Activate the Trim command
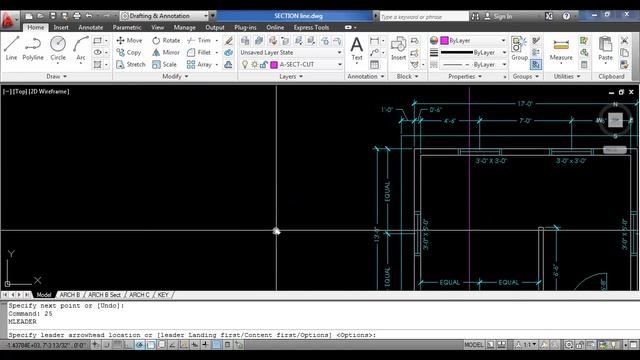Viewport: 640px width, 360px height. click(x=199, y=40)
